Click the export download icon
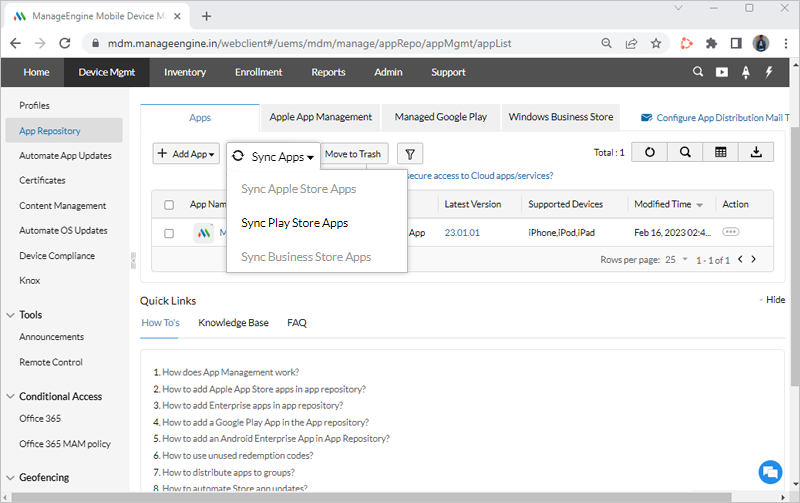 pyautogui.click(x=756, y=152)
